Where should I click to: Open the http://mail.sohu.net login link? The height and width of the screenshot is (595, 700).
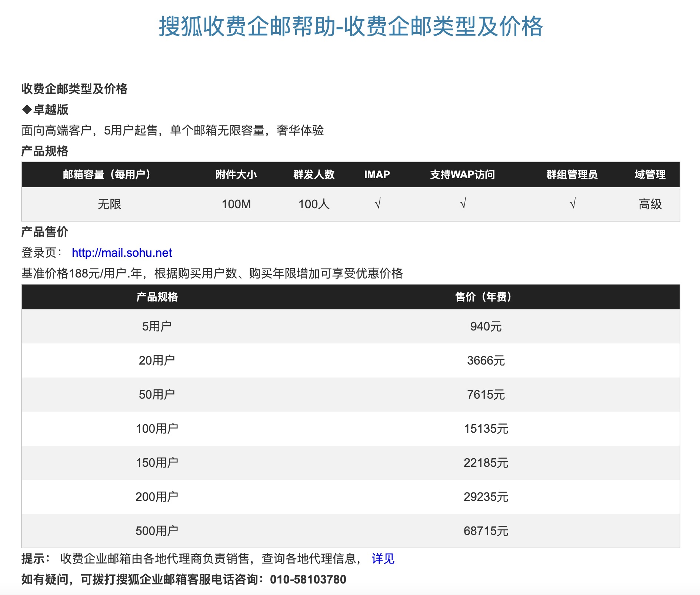coord(121,253)
